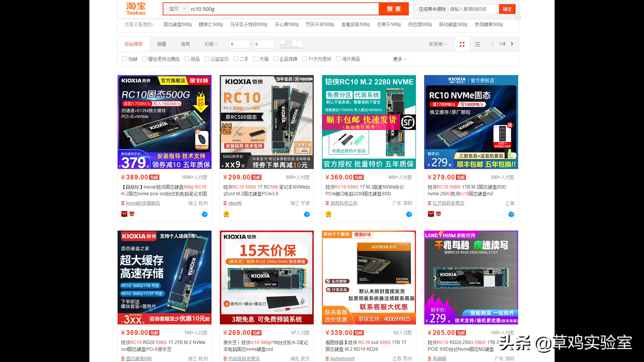Viewport: 644px width, 362px height.
Task: Check the 海外商品 filter
Action: point(338,59)
